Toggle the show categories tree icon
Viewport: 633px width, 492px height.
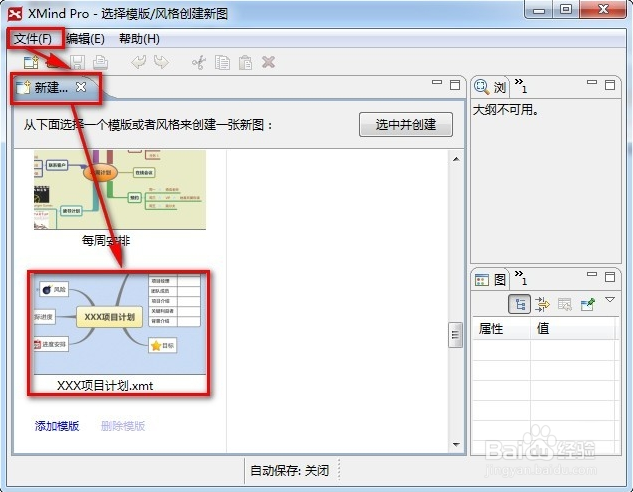[x=519, y=304]
